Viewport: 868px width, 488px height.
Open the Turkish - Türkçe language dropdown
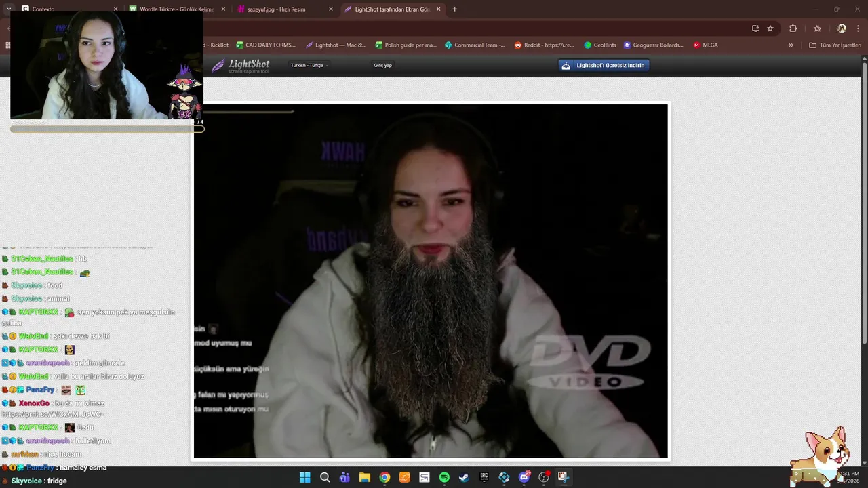click(309, 66)
